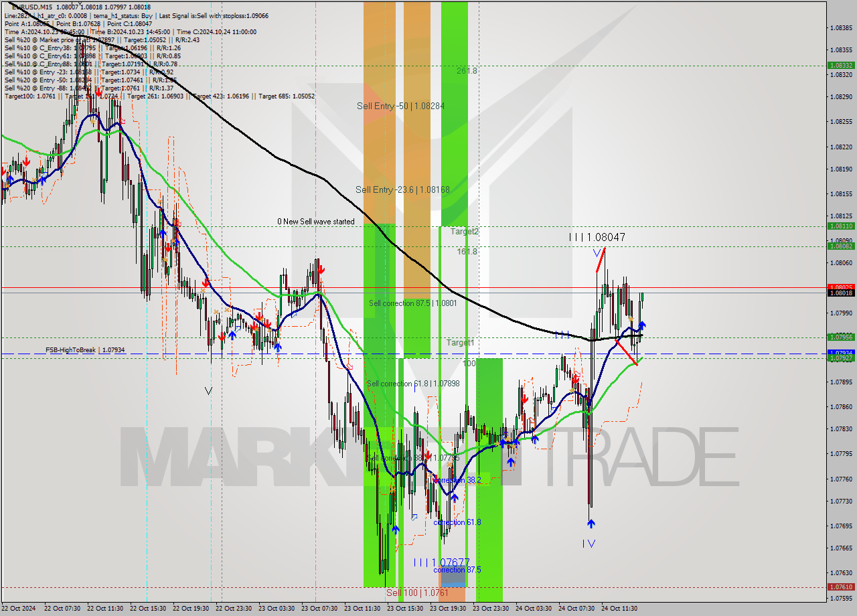The width and height of the screenshot is (857, 616).
Task: Click the green 1.07927 price tag
Action: pyautogui.click(x=841, y=358)
